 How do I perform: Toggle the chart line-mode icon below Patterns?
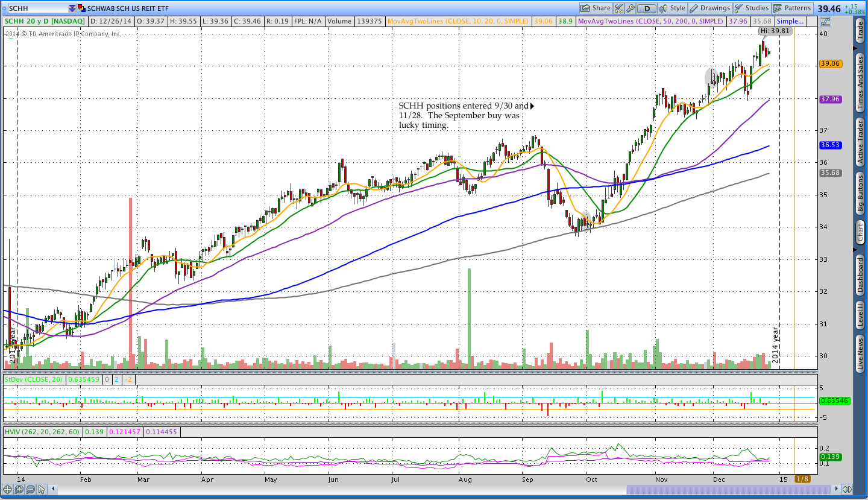point(826,21)
